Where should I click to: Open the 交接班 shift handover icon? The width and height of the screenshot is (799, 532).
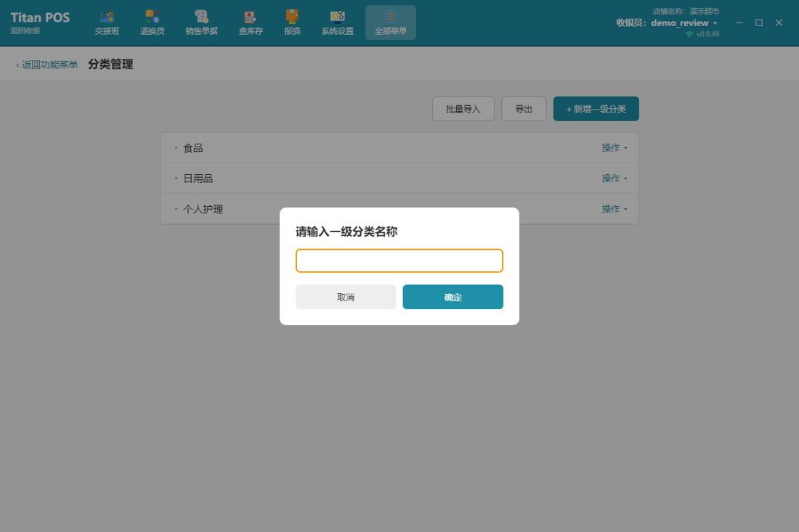click(x=107, y=23)
